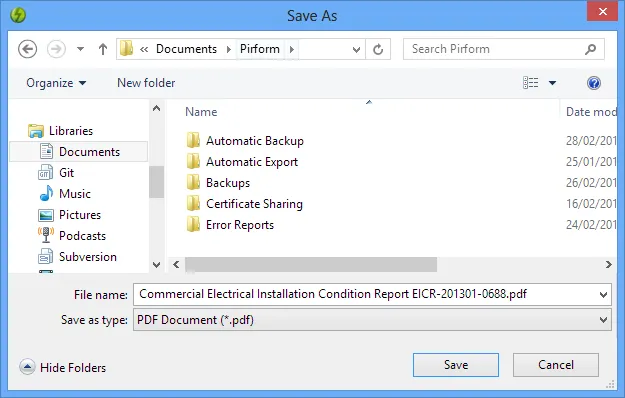Select the Certificate Sharing folder
This screenshot has width=625, height=398.
point(254,204)
